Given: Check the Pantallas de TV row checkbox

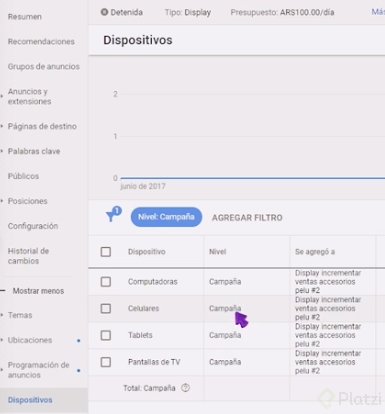Looking at the screenshot, I should coord(106,362).
